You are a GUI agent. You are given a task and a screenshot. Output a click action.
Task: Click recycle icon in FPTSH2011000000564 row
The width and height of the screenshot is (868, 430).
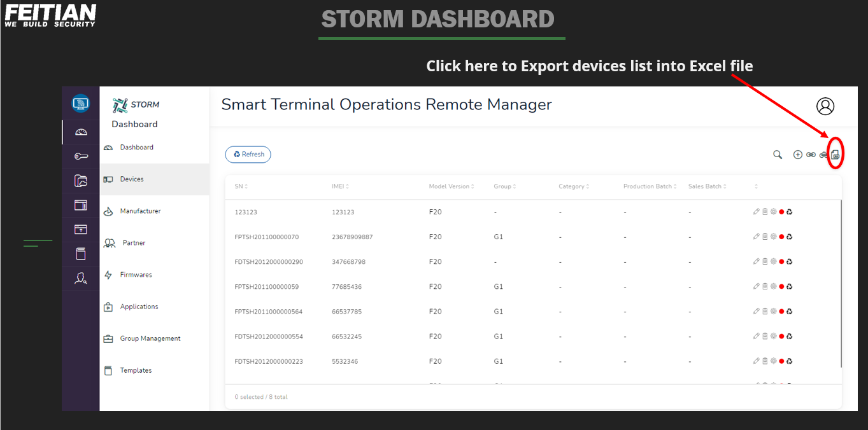tap(790, 311)
